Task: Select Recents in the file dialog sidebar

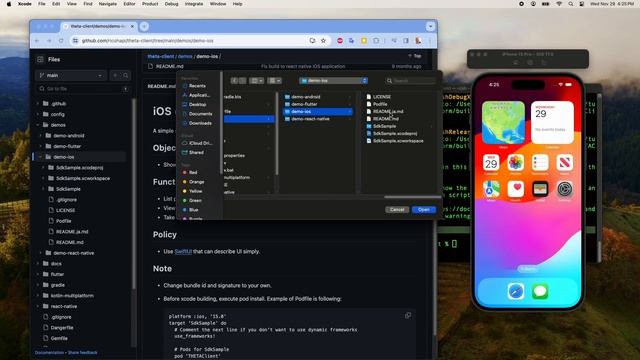Action: coord(197,86)
